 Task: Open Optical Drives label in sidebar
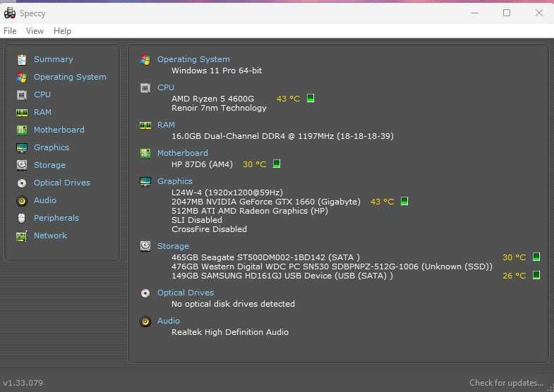62,183
